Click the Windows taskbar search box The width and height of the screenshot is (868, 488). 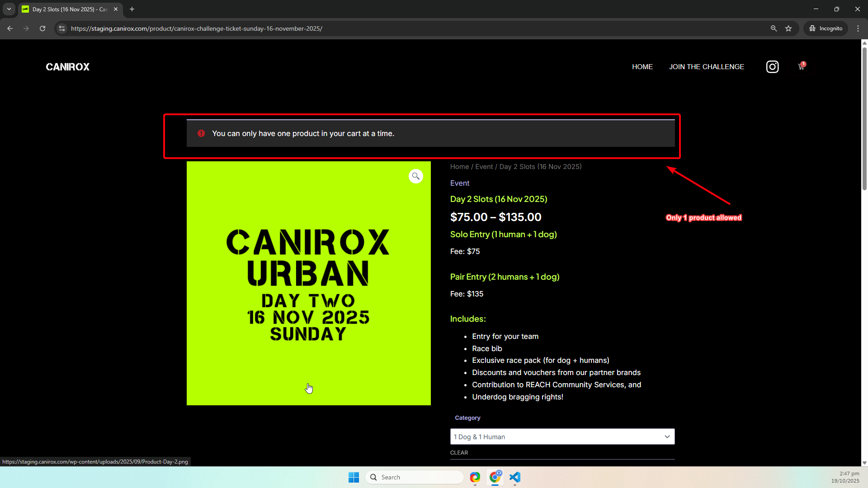(414, 477)
